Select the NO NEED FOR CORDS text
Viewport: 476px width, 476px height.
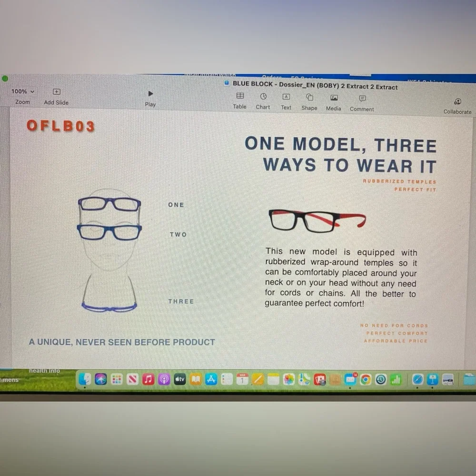[x=394, y=326]
